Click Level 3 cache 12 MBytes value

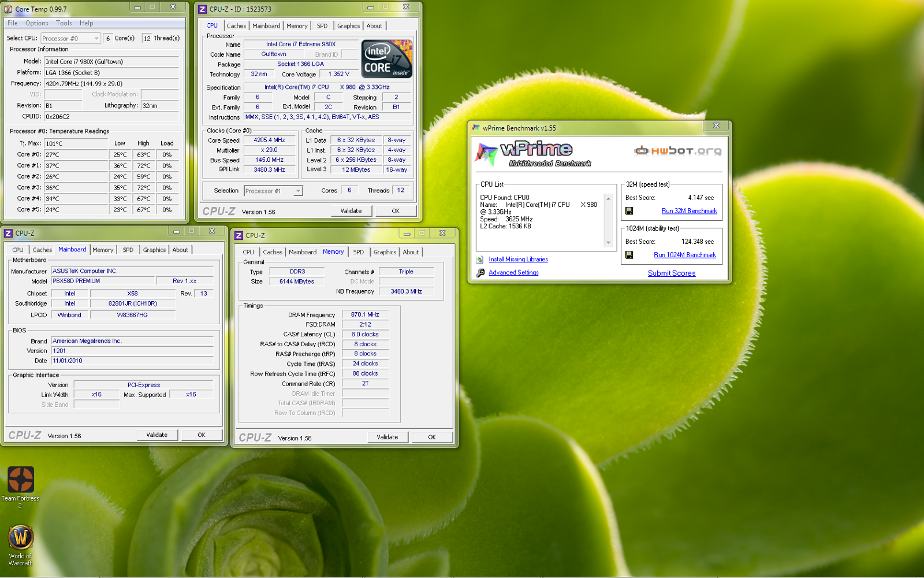(x=356, y=170)
